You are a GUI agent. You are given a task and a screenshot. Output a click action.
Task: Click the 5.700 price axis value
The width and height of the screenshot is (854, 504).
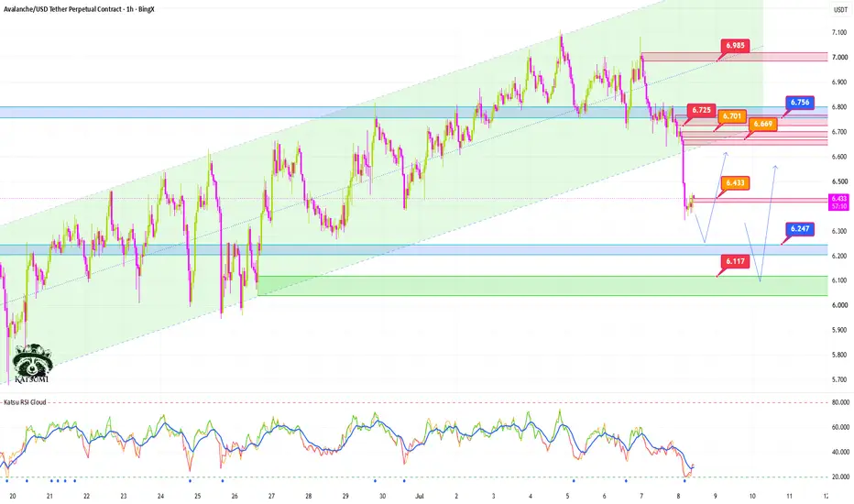click(839, 379)
